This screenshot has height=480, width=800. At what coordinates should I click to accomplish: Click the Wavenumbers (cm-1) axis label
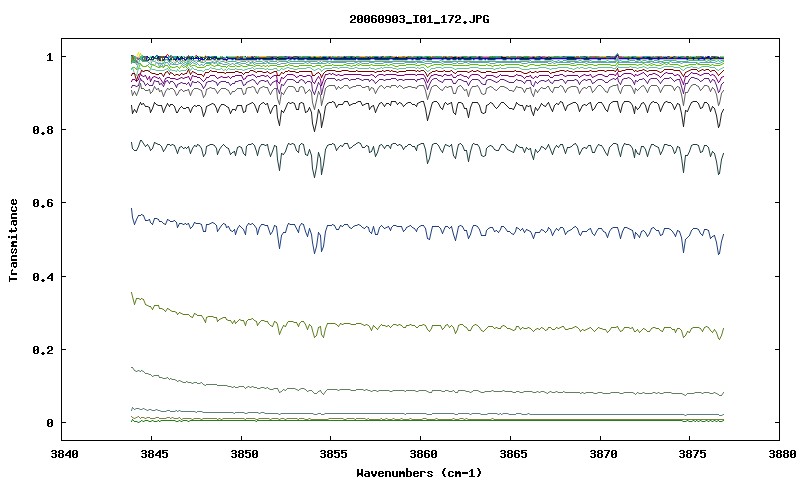[x=419, y=473]
